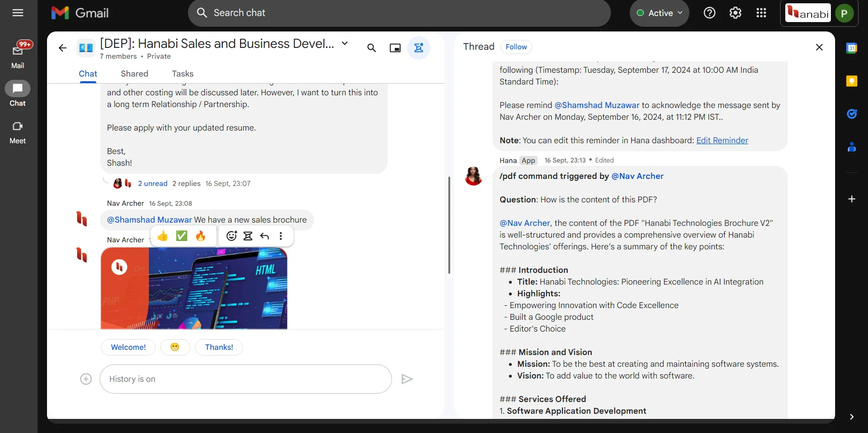Open the sales brochure image attachment
This screenshot has width=868, height=433.
[x=194, y=288]
